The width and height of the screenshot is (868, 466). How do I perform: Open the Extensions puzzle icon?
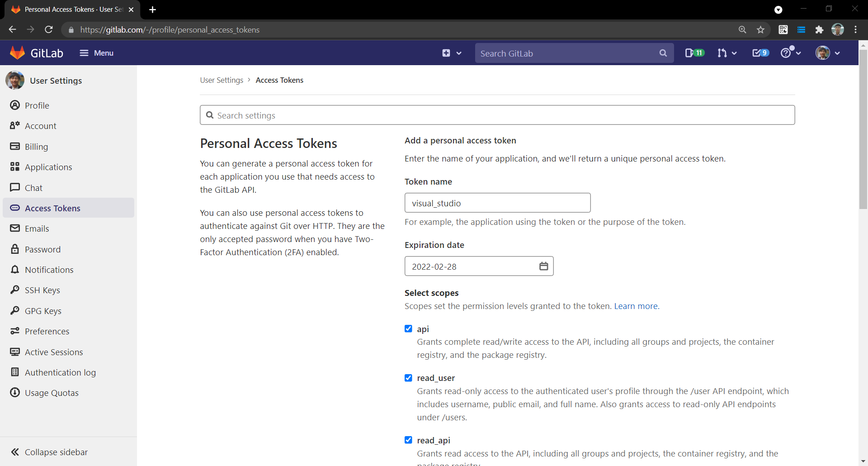(x=819, y=29)
